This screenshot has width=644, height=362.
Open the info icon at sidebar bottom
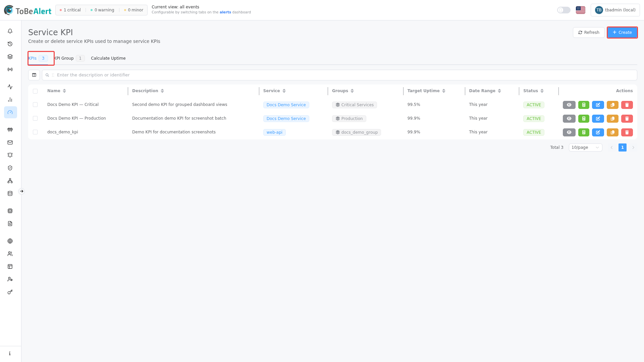pos(10,353)
